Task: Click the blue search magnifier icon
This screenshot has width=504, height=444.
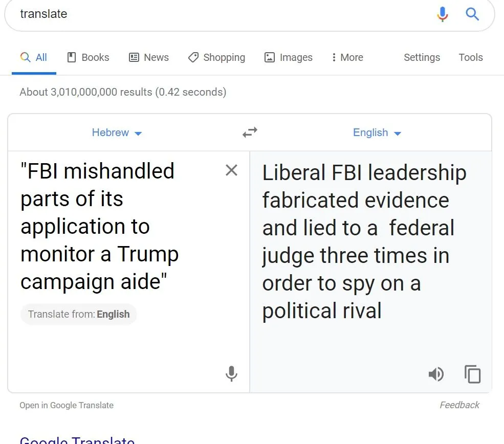Action: click(x=472, y=14)
